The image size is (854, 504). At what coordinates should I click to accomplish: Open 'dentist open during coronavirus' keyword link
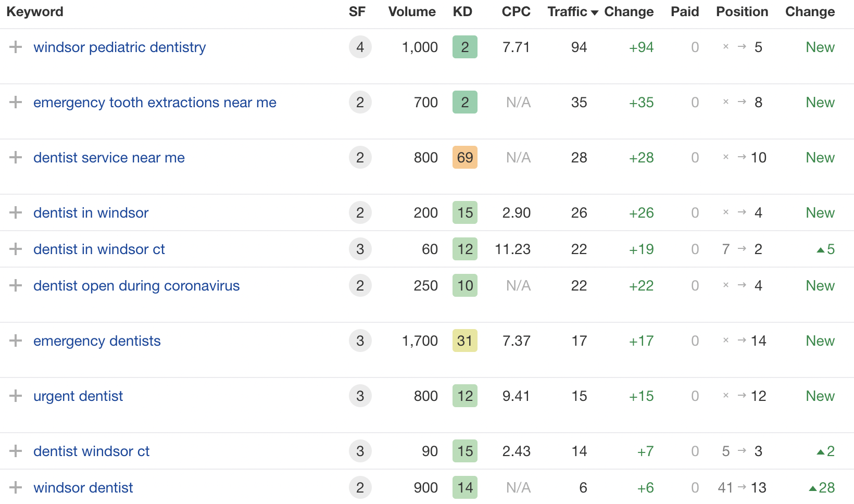click(136, 285)
